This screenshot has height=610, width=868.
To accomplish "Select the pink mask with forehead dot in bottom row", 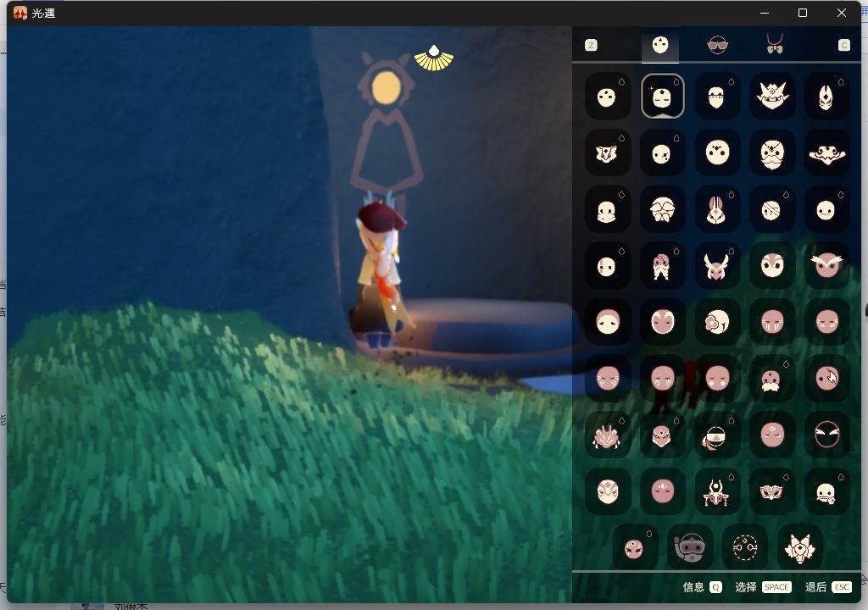I will (635, 547).
